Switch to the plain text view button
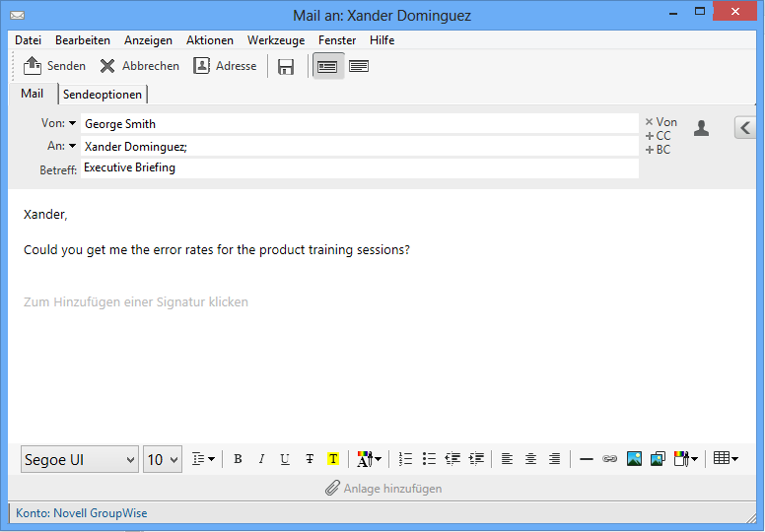The image size is (765, 532). click(359, 66)
